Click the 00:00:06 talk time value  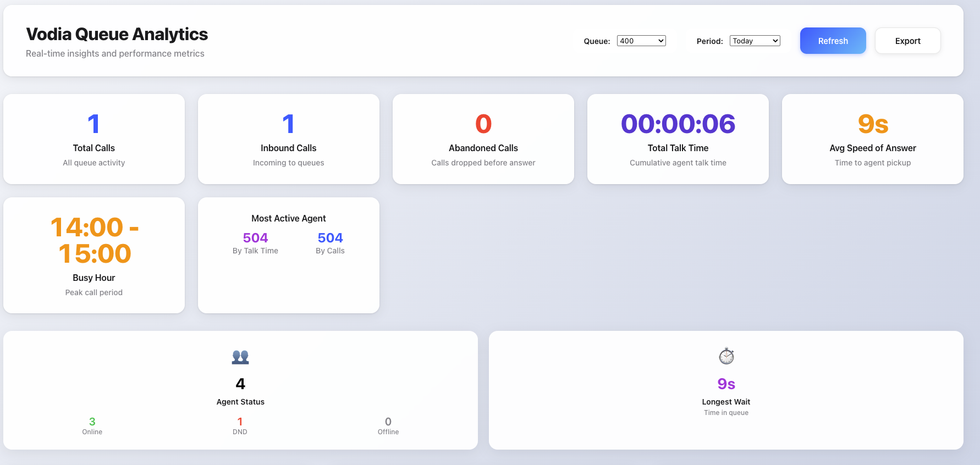pos(678,124)
